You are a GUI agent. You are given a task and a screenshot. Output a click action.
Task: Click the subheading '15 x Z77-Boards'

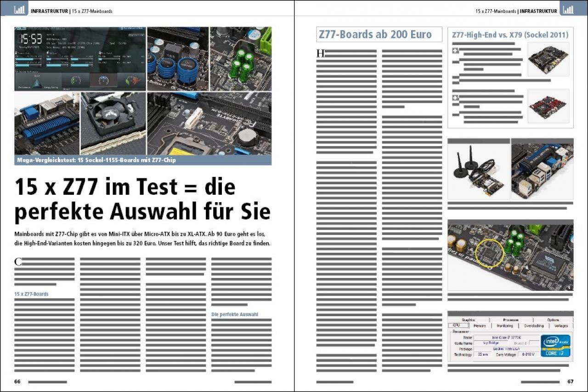[x=31, y=294]
